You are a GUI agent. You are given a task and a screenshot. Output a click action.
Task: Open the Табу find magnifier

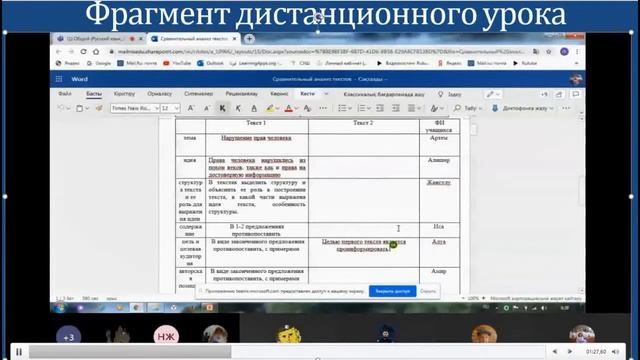(468, 108)
